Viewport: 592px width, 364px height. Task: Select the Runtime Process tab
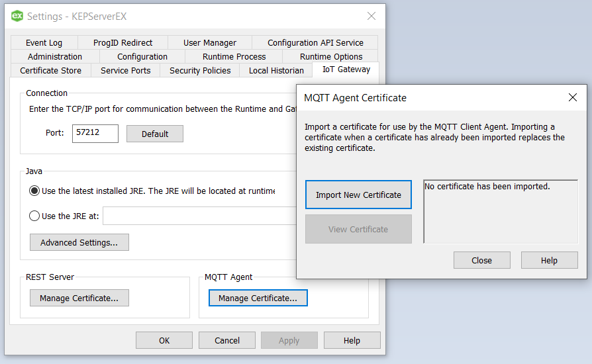(x=234, y=56)
